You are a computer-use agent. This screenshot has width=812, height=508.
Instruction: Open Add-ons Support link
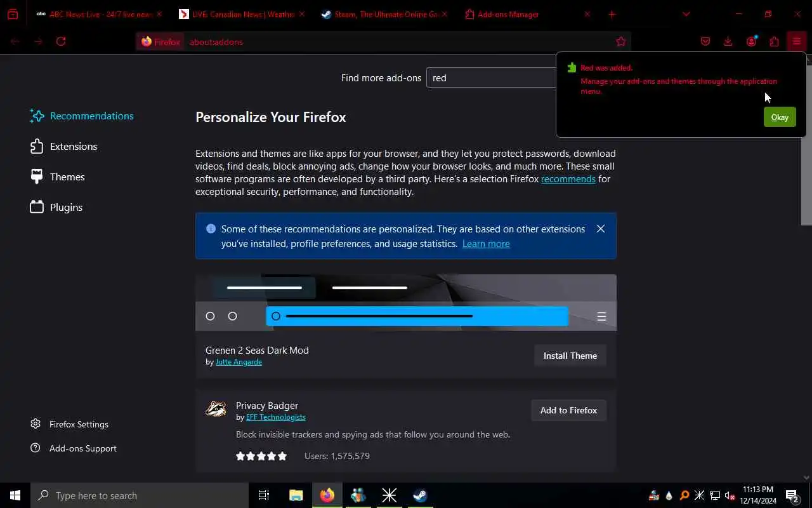click(74, 448)
